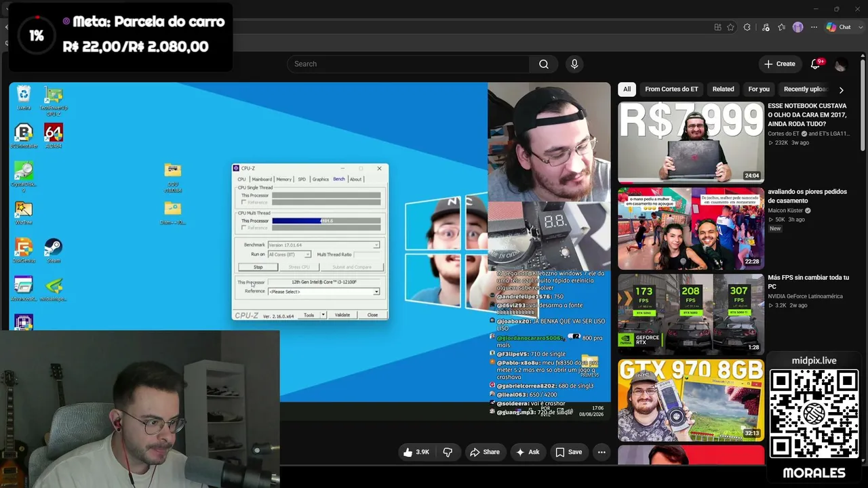Activate voice search microphone
This screenshot has width=868, height=488.
[x=574, y=64]
